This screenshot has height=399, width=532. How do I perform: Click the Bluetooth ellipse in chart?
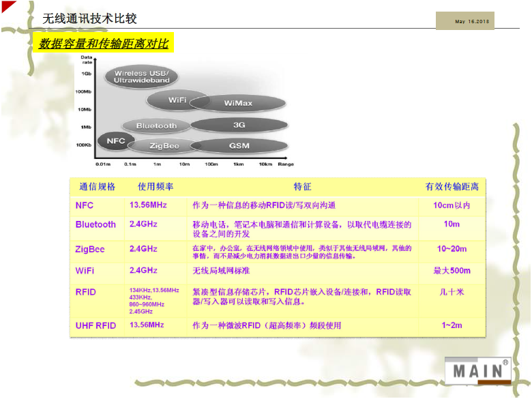click(156, 126)
